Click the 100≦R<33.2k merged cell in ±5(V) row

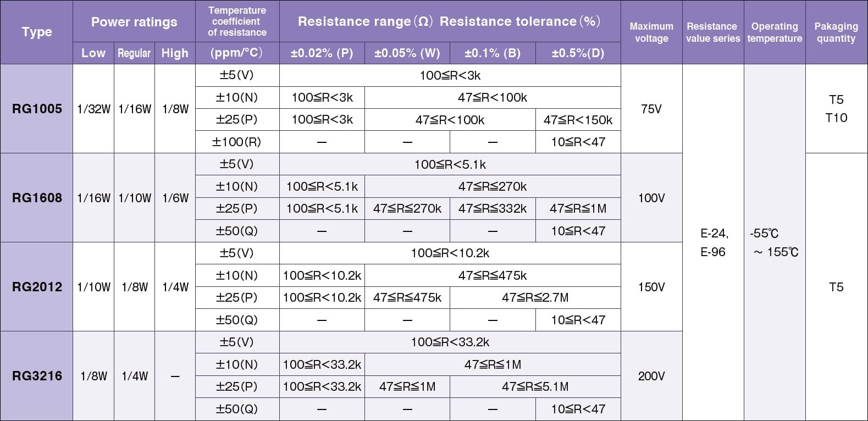450,342
